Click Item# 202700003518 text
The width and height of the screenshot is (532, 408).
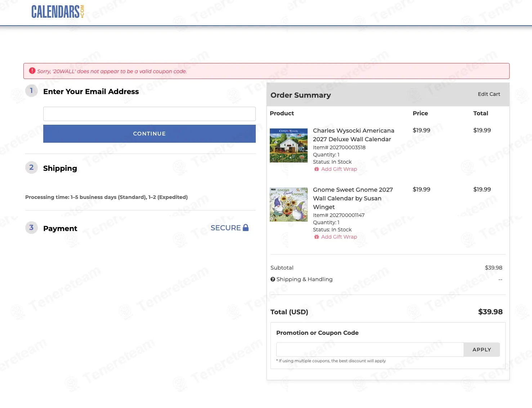339,147
